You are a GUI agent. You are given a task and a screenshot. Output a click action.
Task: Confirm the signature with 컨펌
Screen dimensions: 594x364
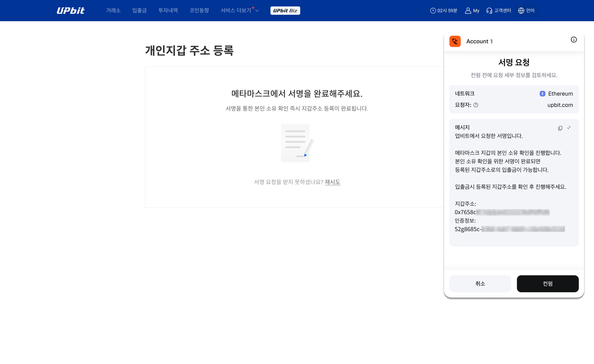548,284
